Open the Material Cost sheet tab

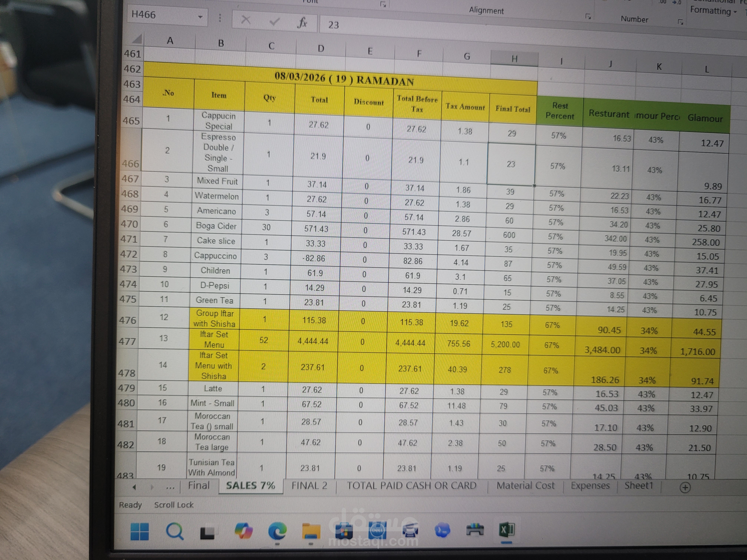[x=525, y=486]
